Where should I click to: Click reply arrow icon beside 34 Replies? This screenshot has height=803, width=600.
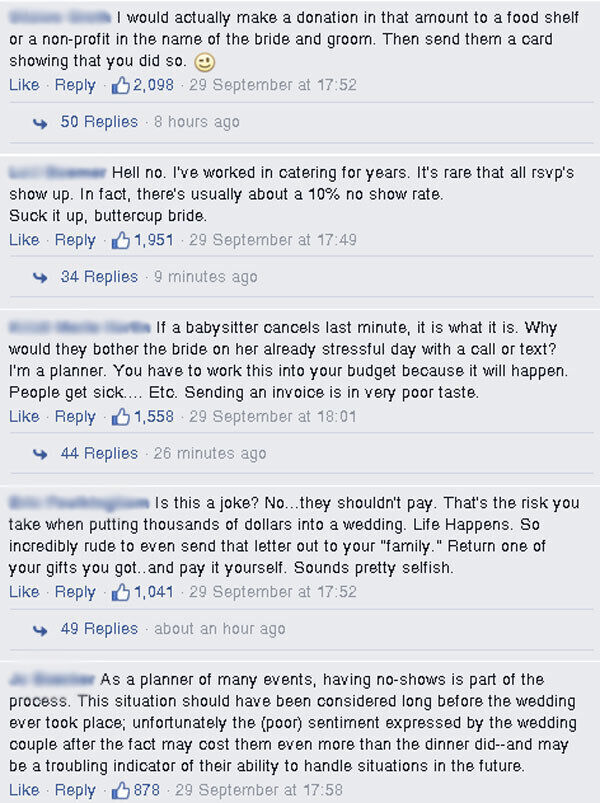40,277
